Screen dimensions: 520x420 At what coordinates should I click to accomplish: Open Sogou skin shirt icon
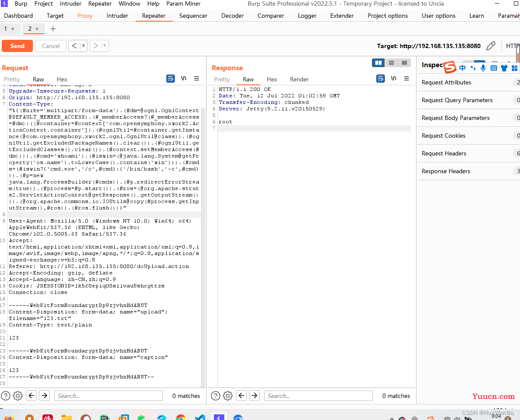pos(504,68)
